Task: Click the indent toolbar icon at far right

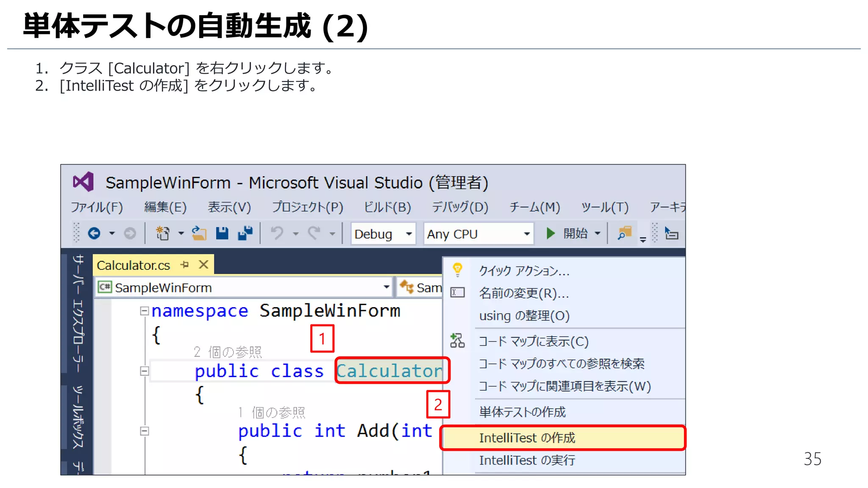Action: [671, 233]
